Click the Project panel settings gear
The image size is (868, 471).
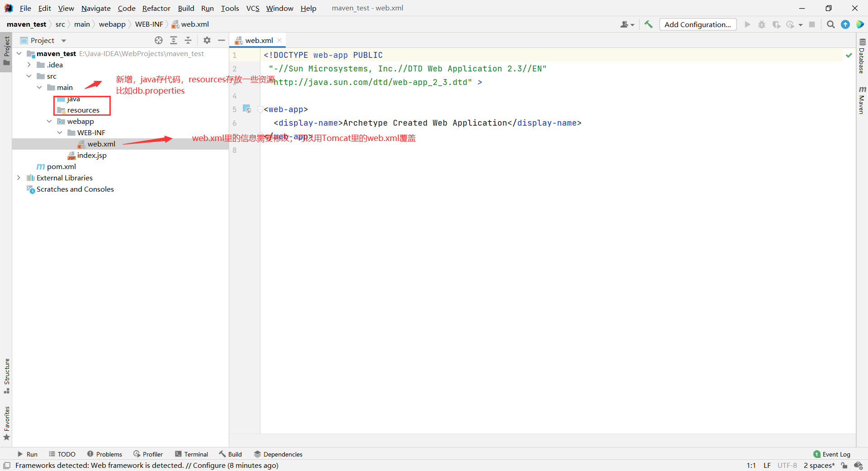[x=207, y=40]
